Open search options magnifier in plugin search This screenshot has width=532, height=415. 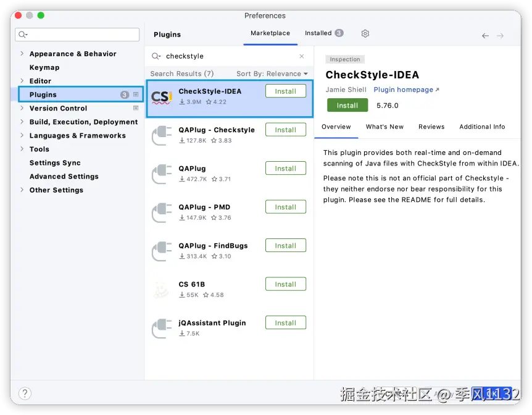click(x=156, y=56)
